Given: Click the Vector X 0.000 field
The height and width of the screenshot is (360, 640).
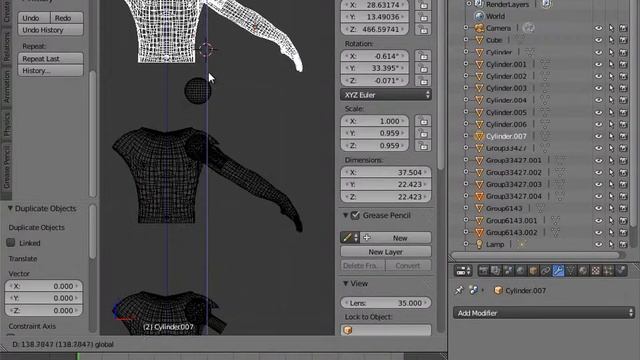Looking at the screenshot, I should (x=44, y=286).
